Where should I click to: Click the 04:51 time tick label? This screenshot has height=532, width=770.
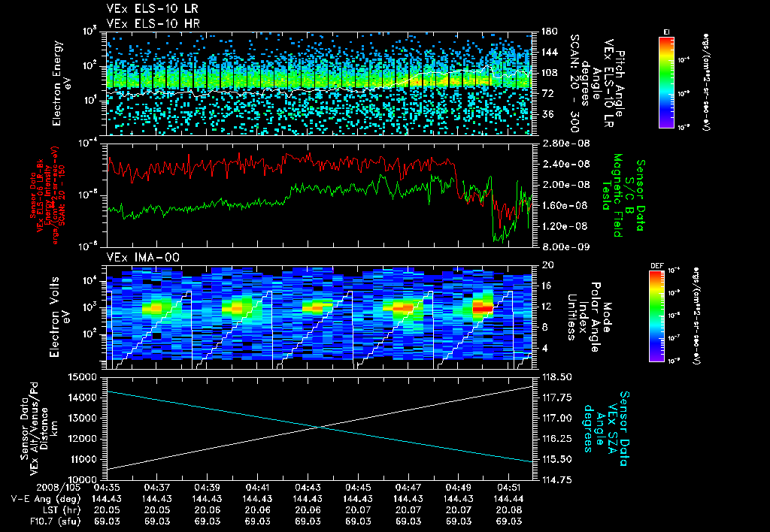509,488
